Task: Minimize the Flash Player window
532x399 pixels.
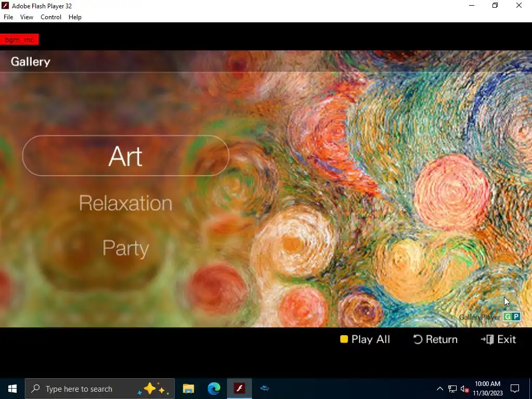Action: [x=472, y=5]
